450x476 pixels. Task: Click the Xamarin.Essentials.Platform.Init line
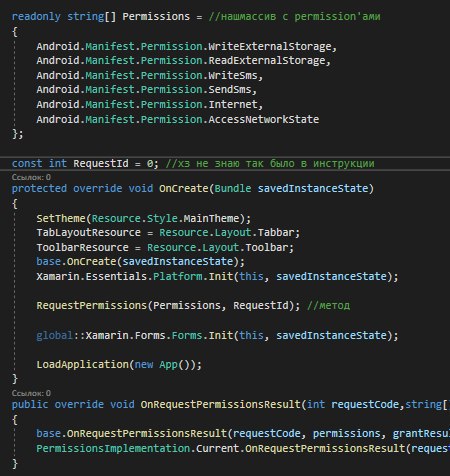pos(217,276)
